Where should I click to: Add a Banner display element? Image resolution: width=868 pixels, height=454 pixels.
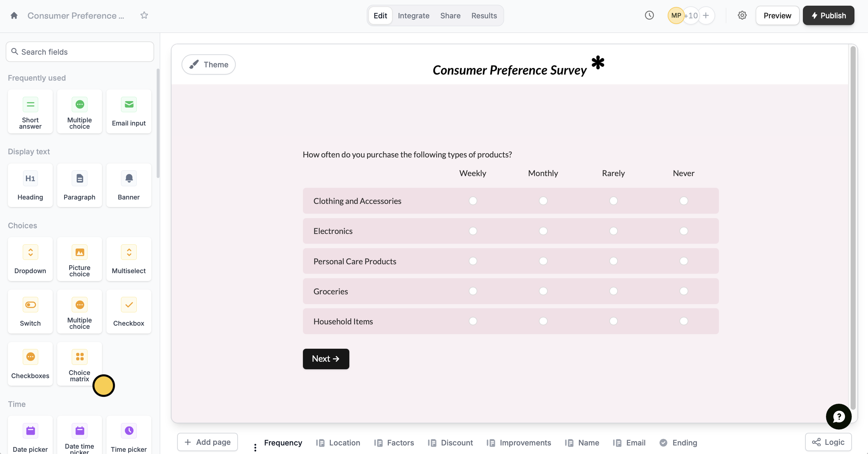[x=129, y=185]
